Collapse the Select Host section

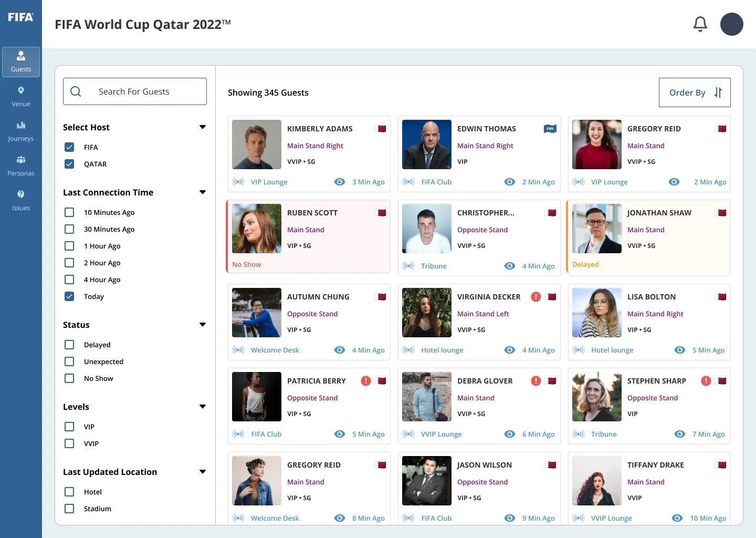pos(203,127)
